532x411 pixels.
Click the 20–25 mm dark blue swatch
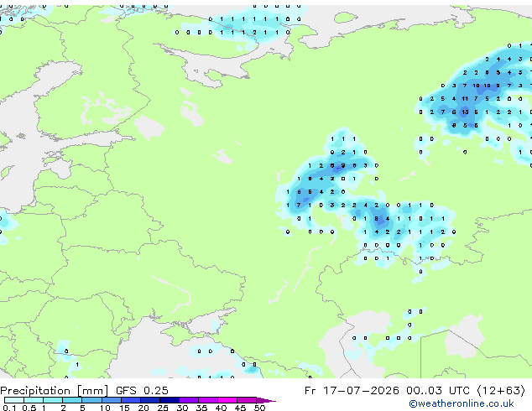(x=149, y=400)
